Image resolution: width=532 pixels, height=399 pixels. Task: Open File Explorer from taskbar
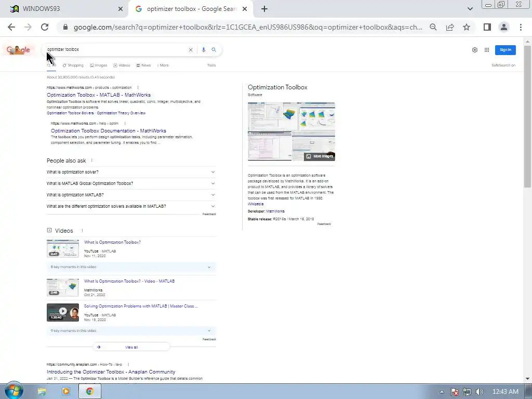tap(42, 392)
